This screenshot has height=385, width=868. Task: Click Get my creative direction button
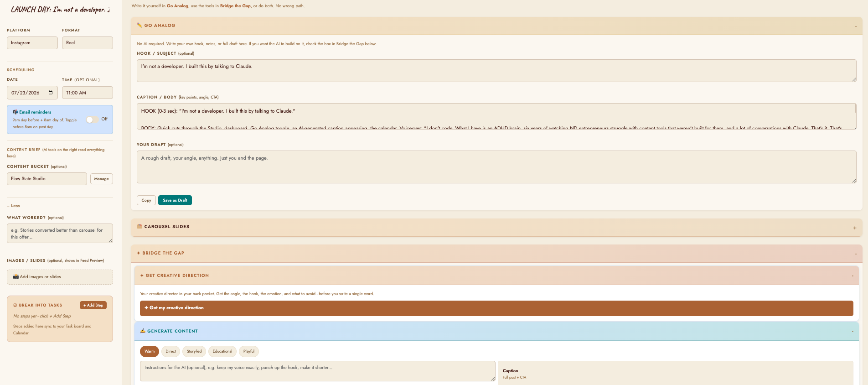pos(496,308)
